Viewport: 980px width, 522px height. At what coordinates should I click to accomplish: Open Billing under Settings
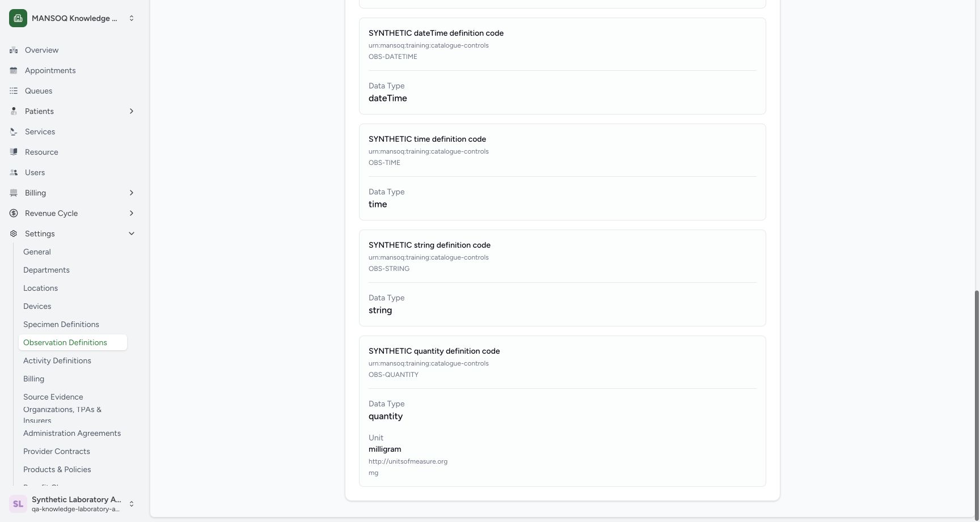[73, 379]
